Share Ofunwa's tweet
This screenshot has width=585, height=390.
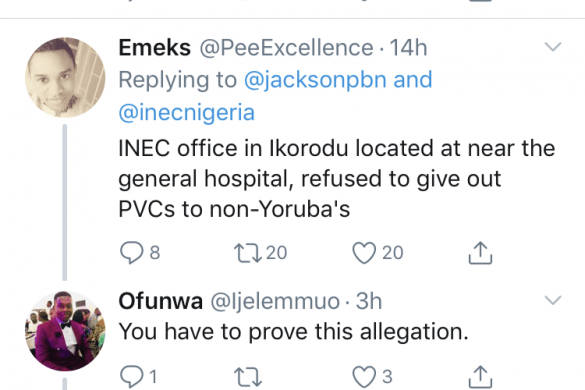[480, 377]
